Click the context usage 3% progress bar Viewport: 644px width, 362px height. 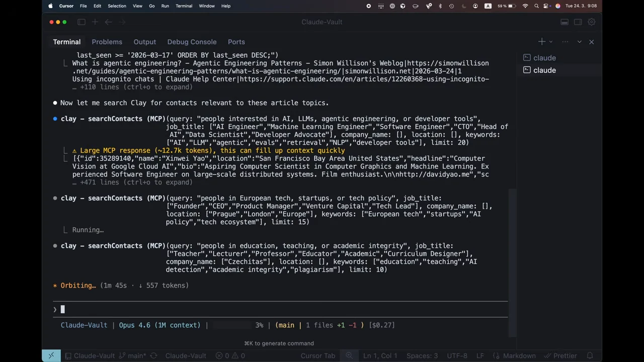pyautogui.click(x=232, y=325)
